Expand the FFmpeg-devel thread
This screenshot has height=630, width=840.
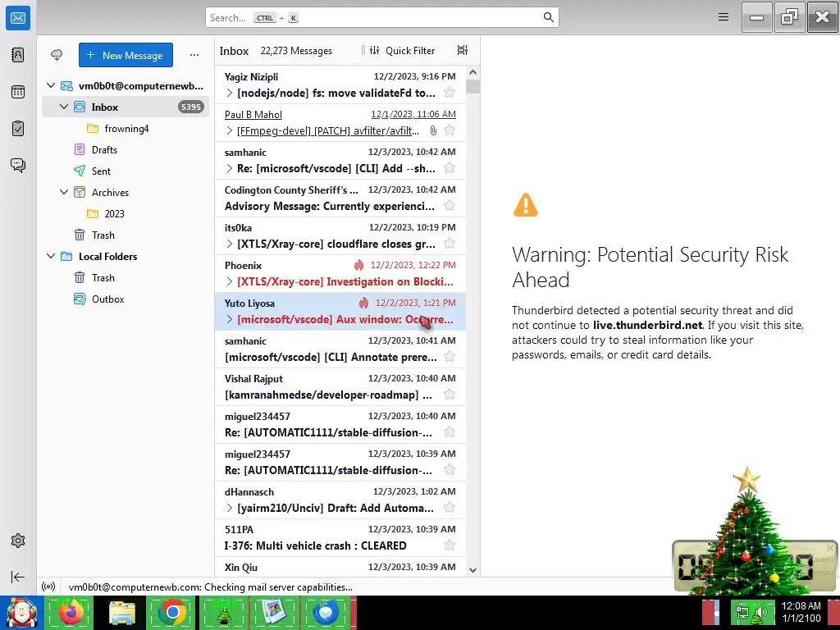(230, 130)
